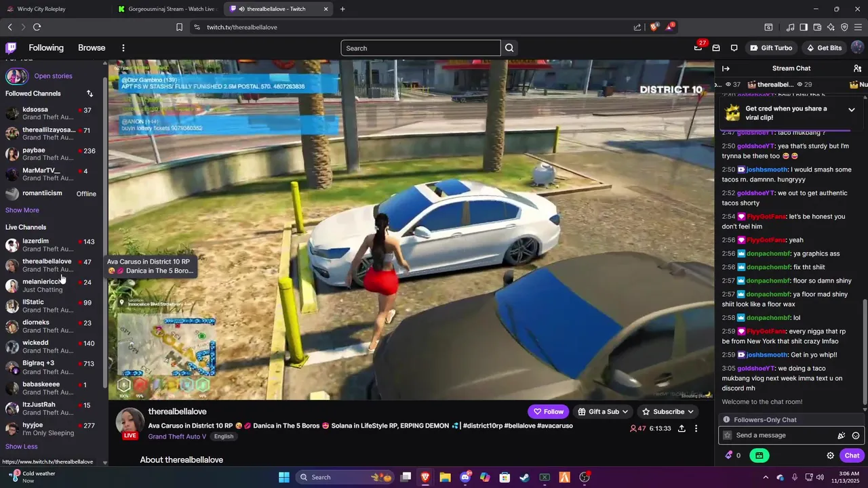Open chat settings gear icon
868x488 pixels.
tap(830, 455)
